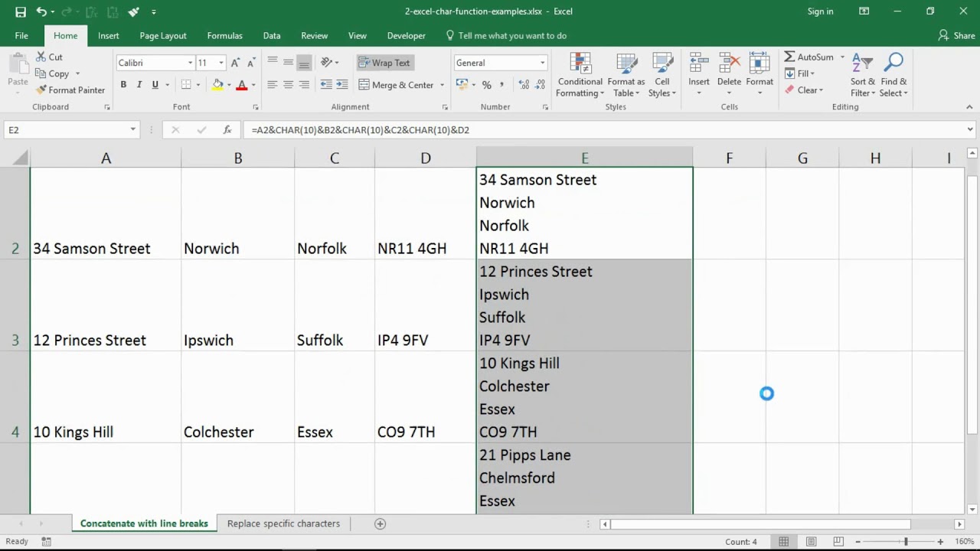Click the Sign in link
Screen dimensions: 980x551
[x=820, y=11]
